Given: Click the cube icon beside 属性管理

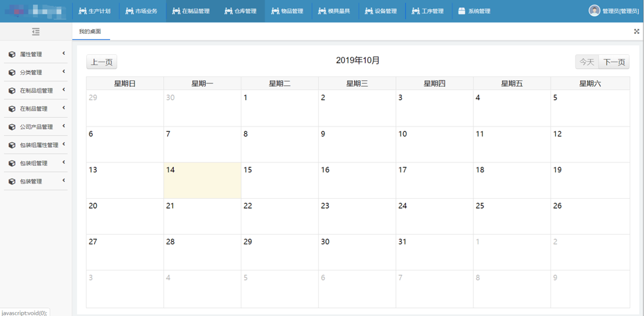Looking at the screenshot, I should (x=12, y=54).
